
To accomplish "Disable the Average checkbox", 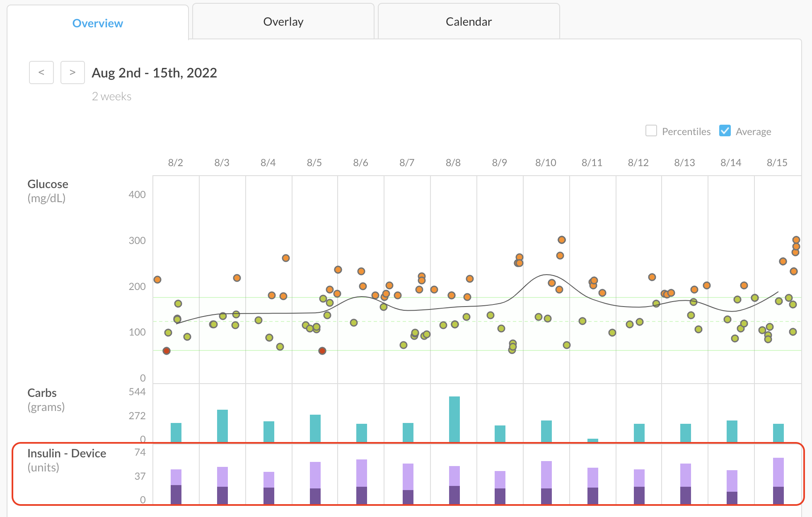I will (725, 130).
